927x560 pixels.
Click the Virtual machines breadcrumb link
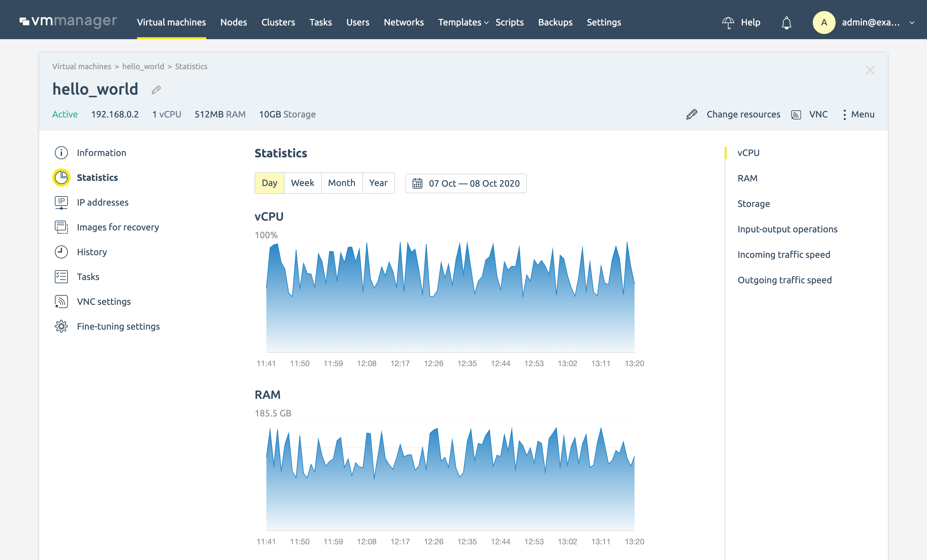point(82,67)
